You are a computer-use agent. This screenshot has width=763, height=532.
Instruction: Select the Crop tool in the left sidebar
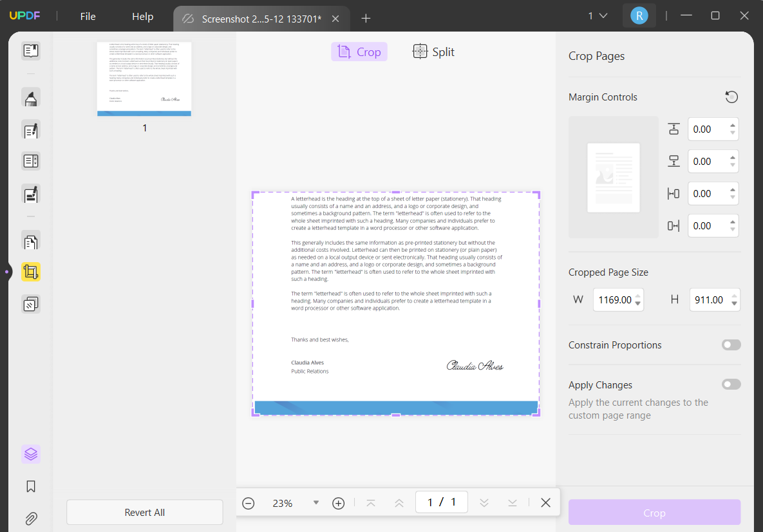coord(30,271)
